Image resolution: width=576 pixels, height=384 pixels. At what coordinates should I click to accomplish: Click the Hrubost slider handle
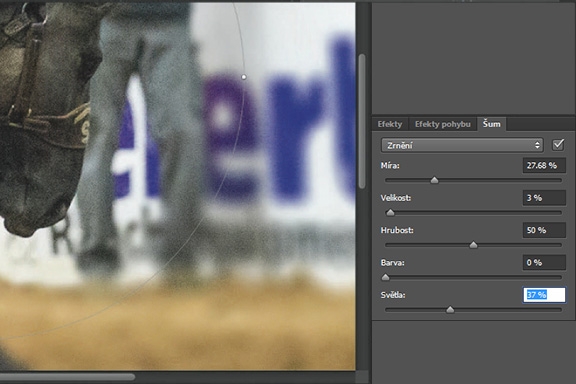click(473, 245)
